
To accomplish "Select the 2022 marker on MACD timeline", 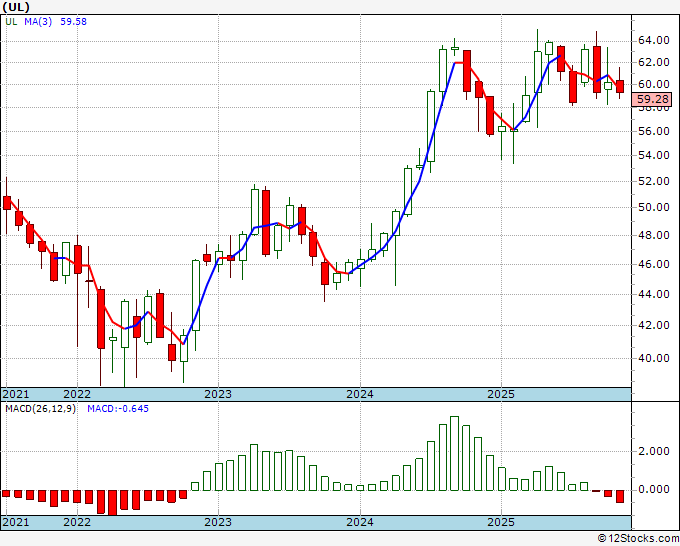I will click(77, 522).
